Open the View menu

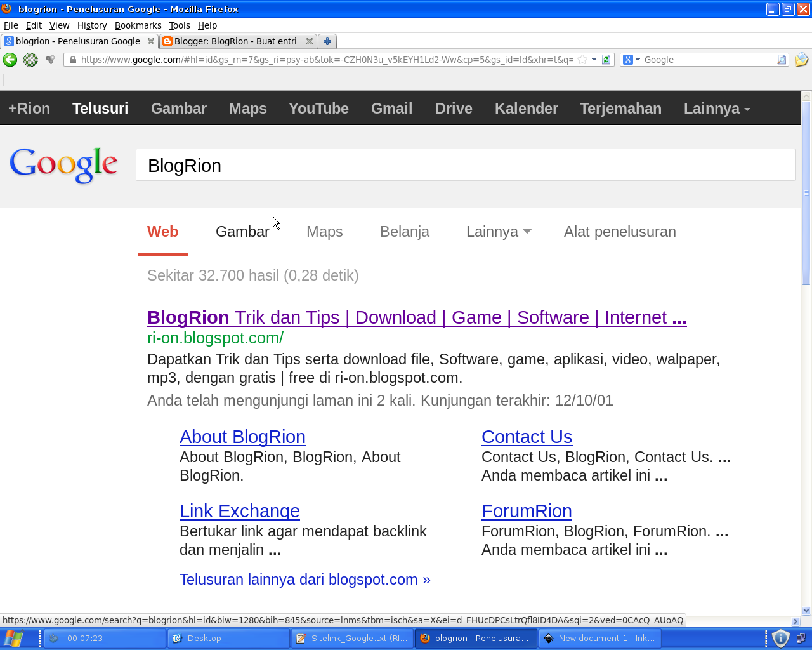(x=59, y=25)
